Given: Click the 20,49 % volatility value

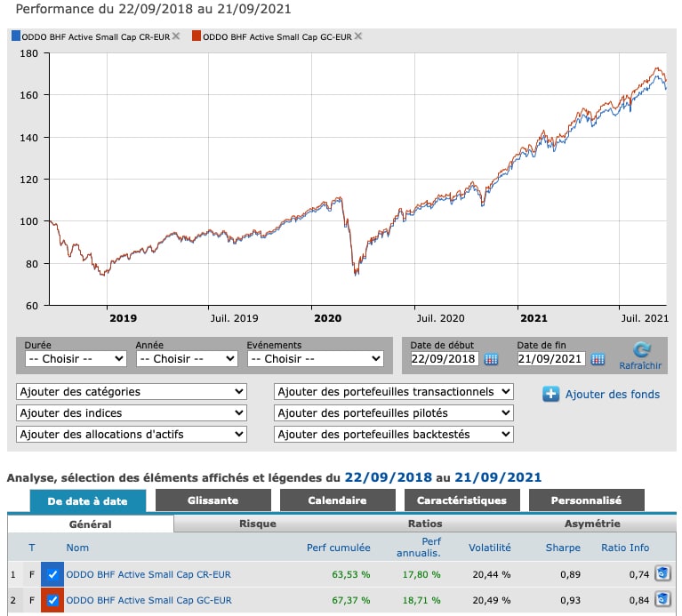Looking at the screenshot, I should click(x=492, y=600).
